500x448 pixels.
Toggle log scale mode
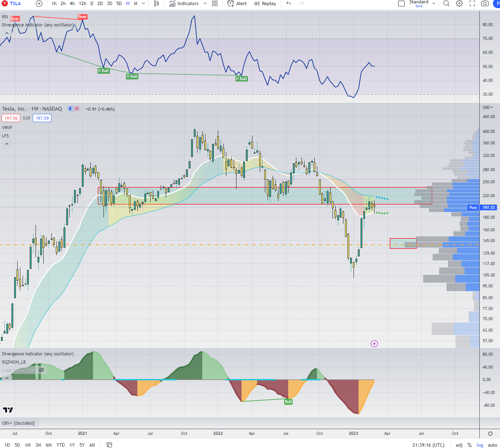coord(480,445)
